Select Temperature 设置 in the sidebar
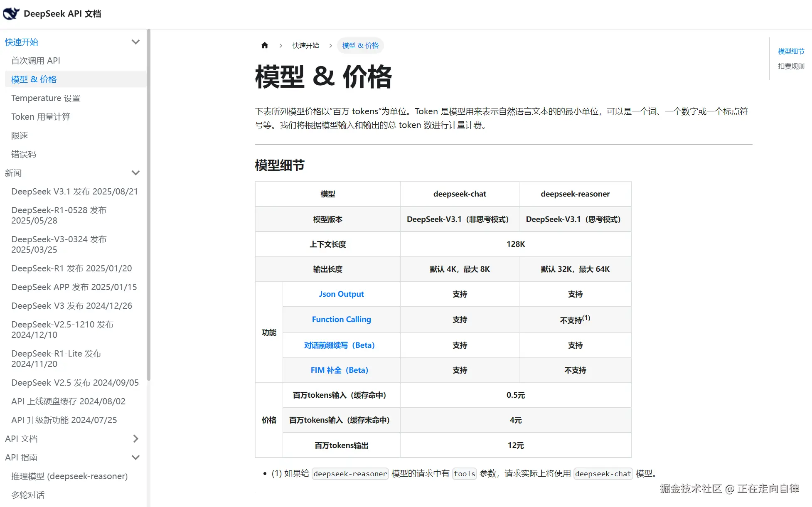This screenshot has height=507, width=812. [46, 98]
